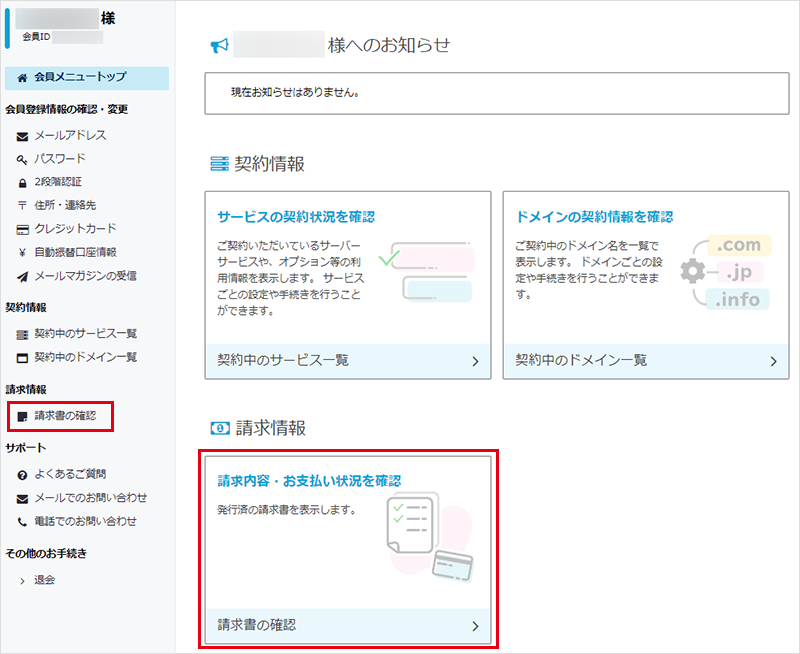This screenshot has height=654, width=800.
Task: Expand the 退会 chevron in sidebar
Action: [22, 581]
